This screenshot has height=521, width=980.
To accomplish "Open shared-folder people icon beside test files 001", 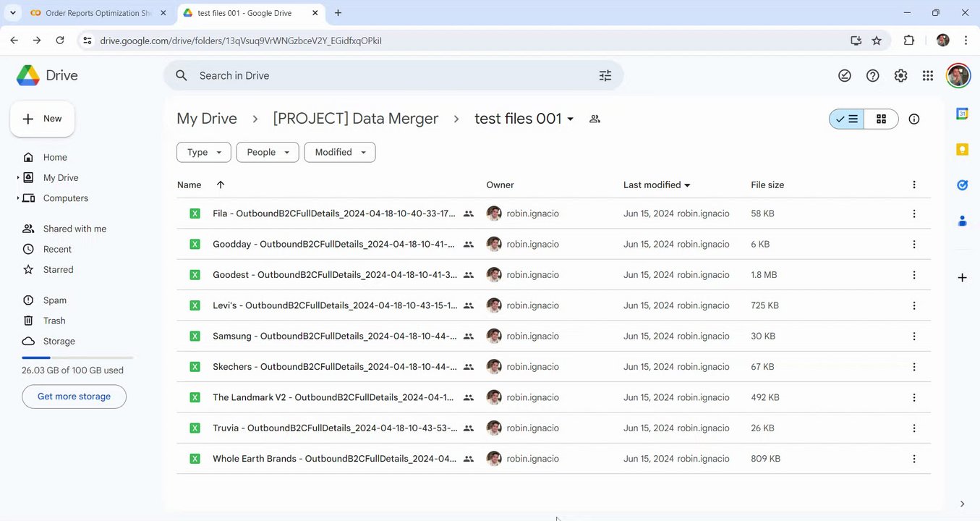I will click(595, 119).
